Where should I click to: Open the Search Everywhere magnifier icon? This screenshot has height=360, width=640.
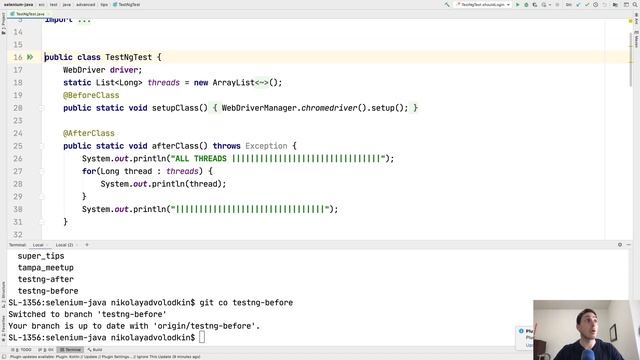635,5
